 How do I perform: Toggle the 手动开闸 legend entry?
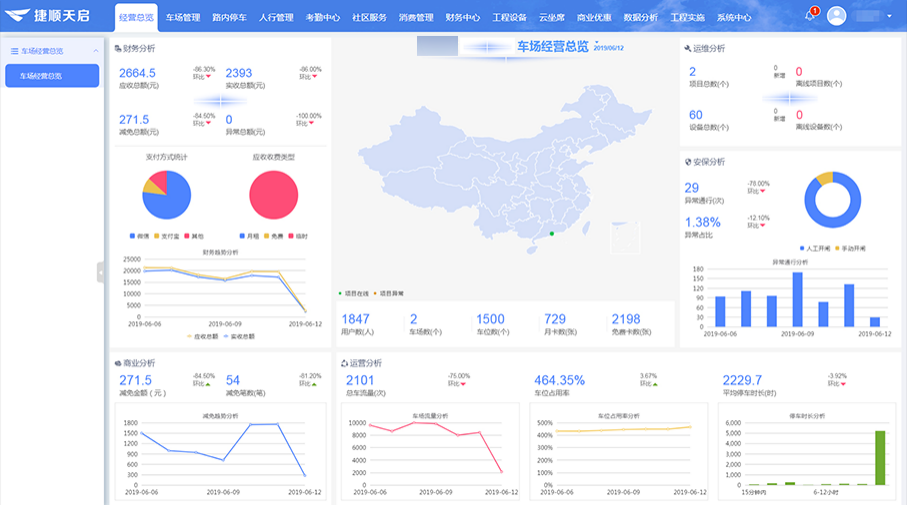850,249
